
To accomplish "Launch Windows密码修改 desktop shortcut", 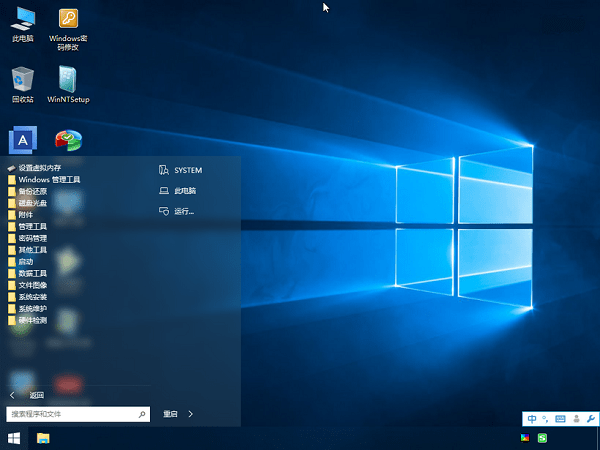I will 68,29.
